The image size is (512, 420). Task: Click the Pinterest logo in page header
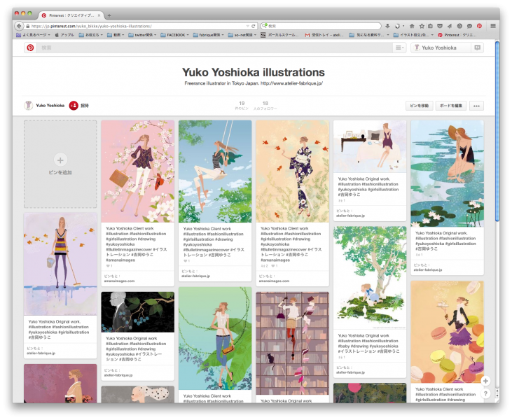(30, 48)
